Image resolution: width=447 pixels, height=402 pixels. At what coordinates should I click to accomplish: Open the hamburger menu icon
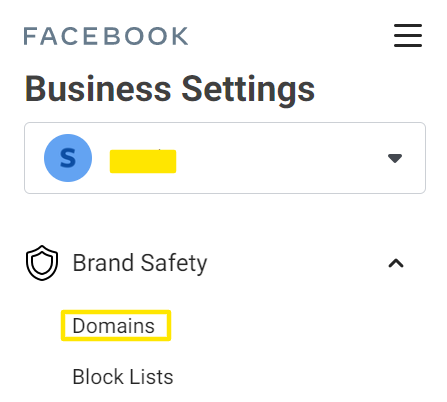(408, 35)
